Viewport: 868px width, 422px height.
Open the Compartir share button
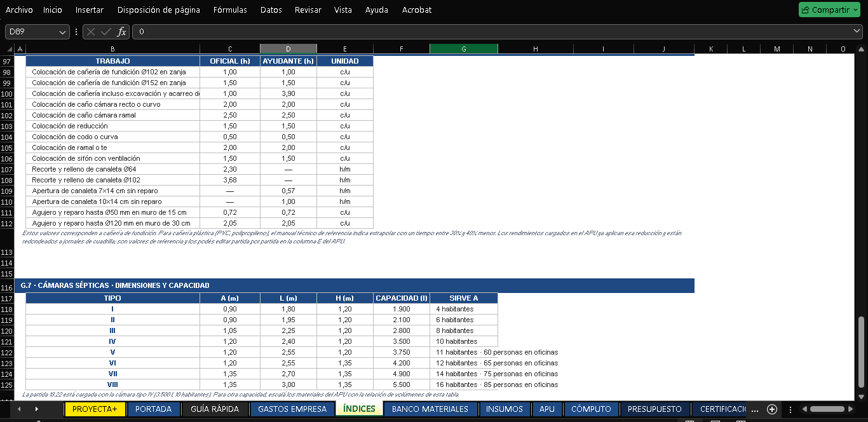[x=830, y=10]
